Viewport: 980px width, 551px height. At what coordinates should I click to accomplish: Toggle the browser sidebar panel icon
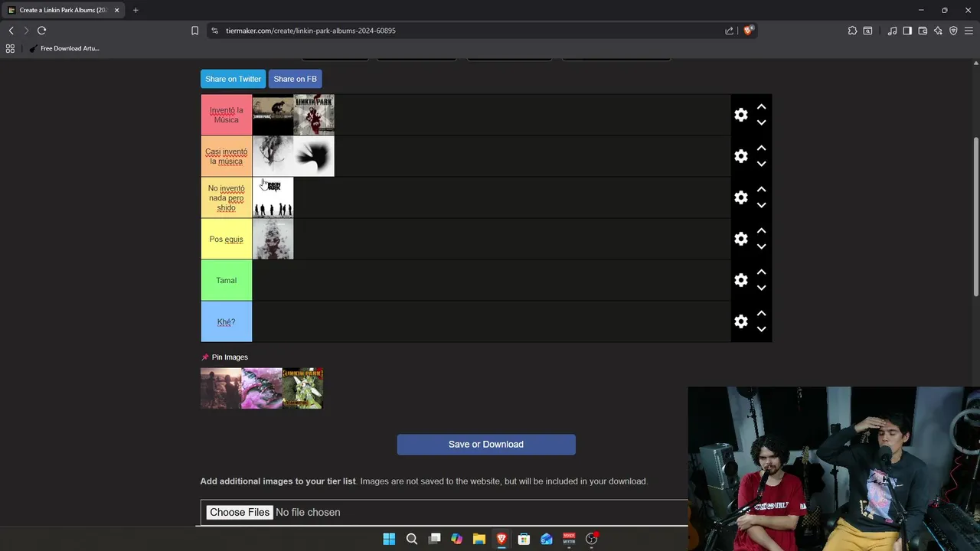coord(907,31)
